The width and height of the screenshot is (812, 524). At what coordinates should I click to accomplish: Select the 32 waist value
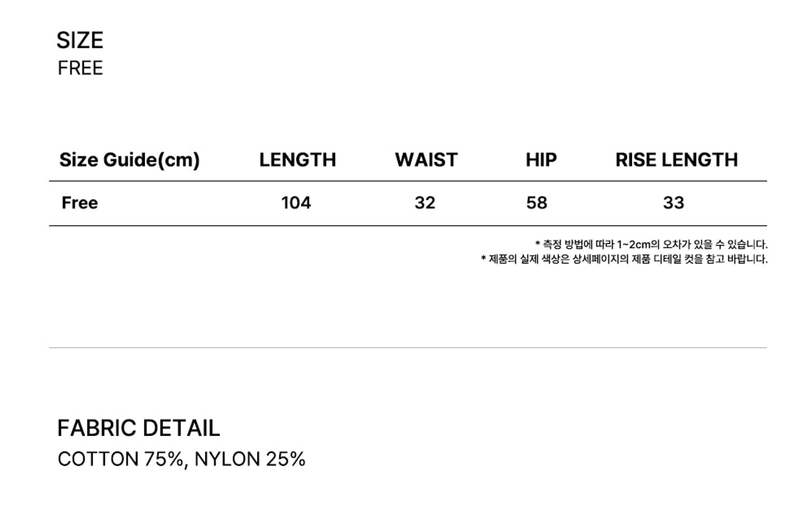point(424,203)
